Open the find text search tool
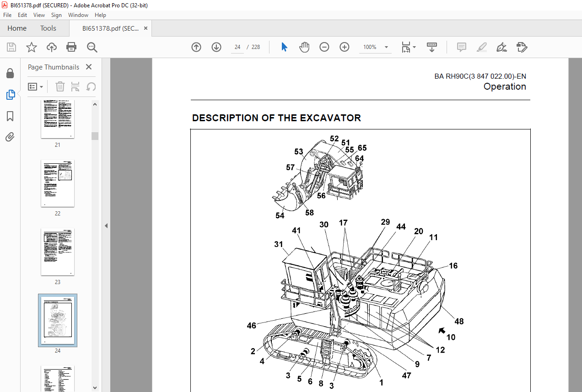 (92, 47)
